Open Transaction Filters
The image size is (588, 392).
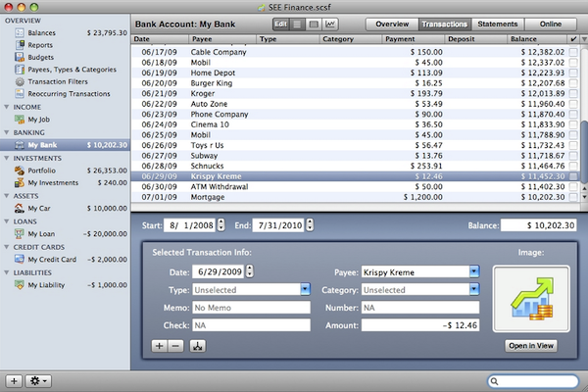(57, 82)
